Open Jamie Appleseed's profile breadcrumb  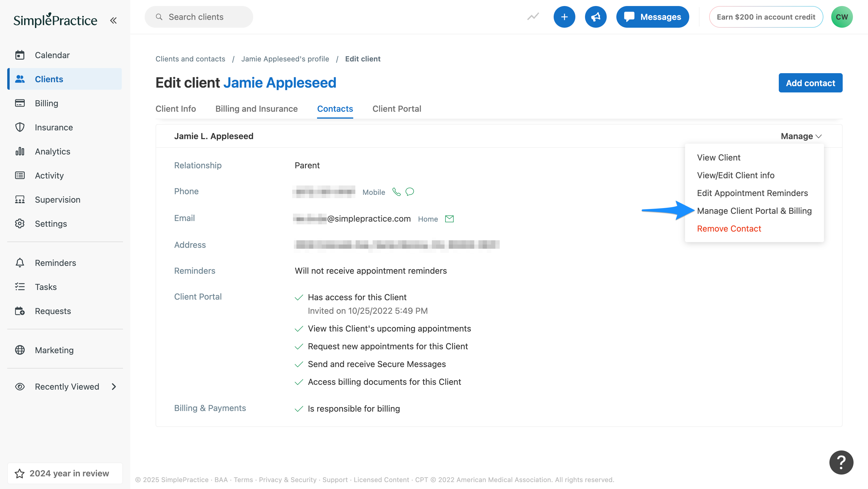click(x=285, y=59)
